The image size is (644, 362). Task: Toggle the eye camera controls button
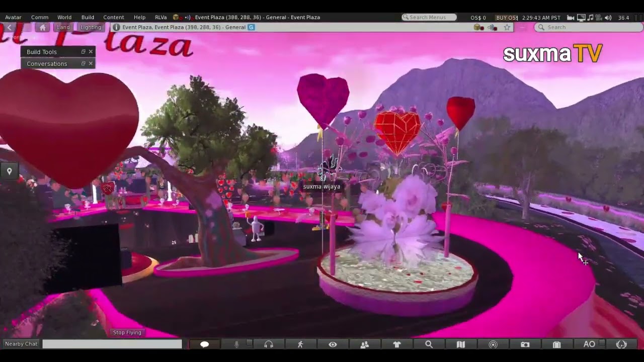(x=333, y=344)
